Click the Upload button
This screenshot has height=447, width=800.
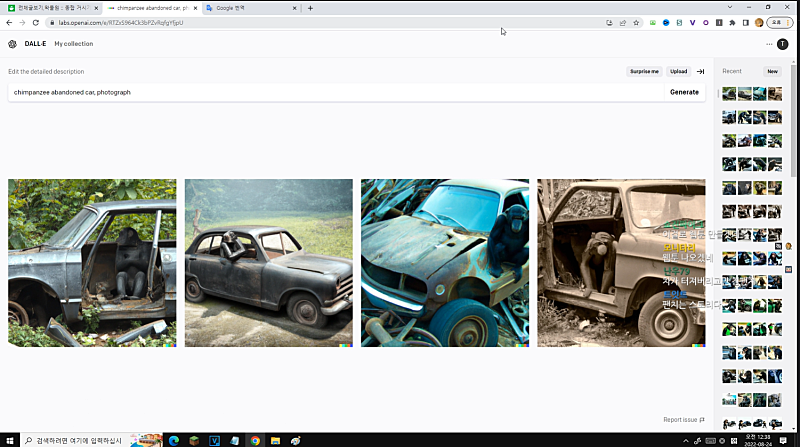(679, 71)
